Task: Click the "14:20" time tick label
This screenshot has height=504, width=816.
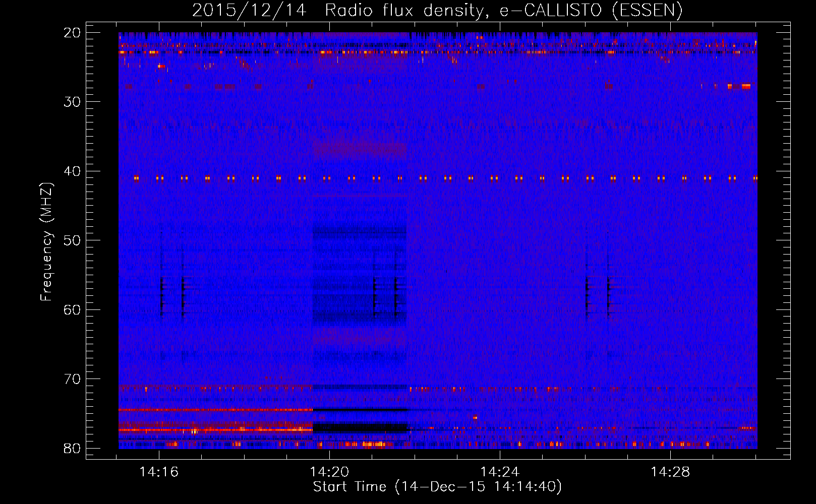Action: [329, 472]
